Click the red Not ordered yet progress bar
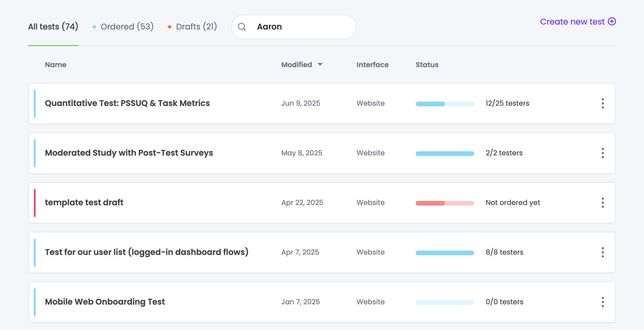 (x=445, y=203)
